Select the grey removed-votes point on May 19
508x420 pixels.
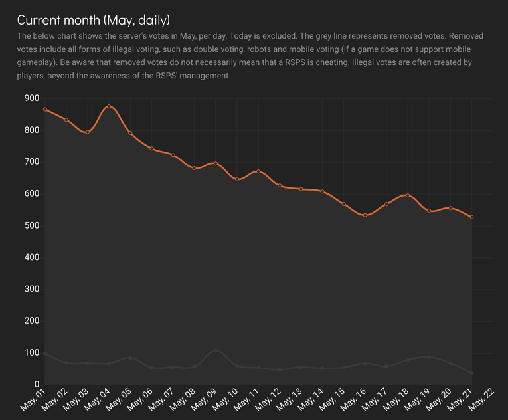(429, 357)
